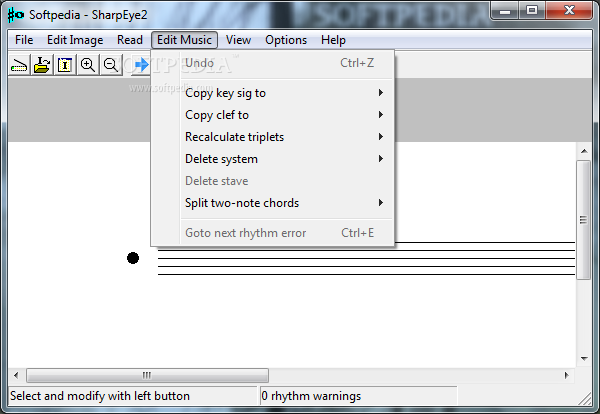Click the SharpEye2 title bar app icon

click(16, 15)
